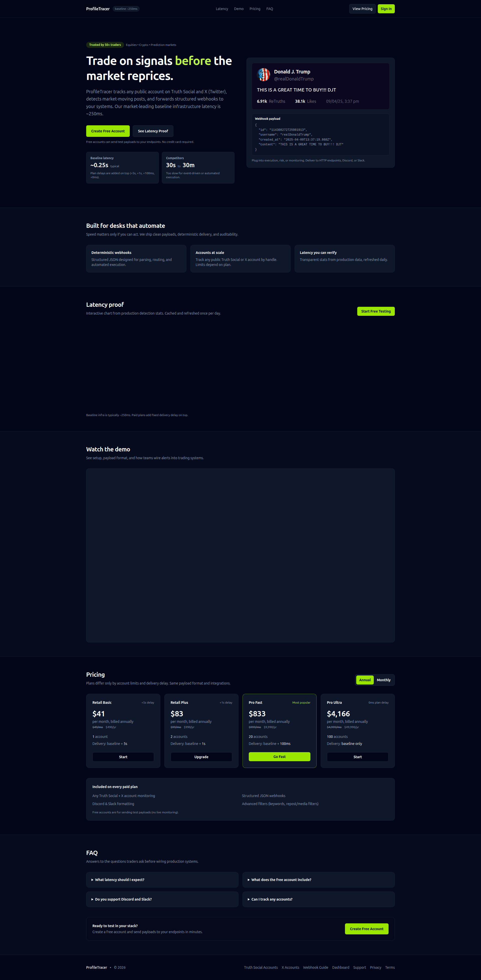
Task: Click the Sign In button
Action: [386, 9]
